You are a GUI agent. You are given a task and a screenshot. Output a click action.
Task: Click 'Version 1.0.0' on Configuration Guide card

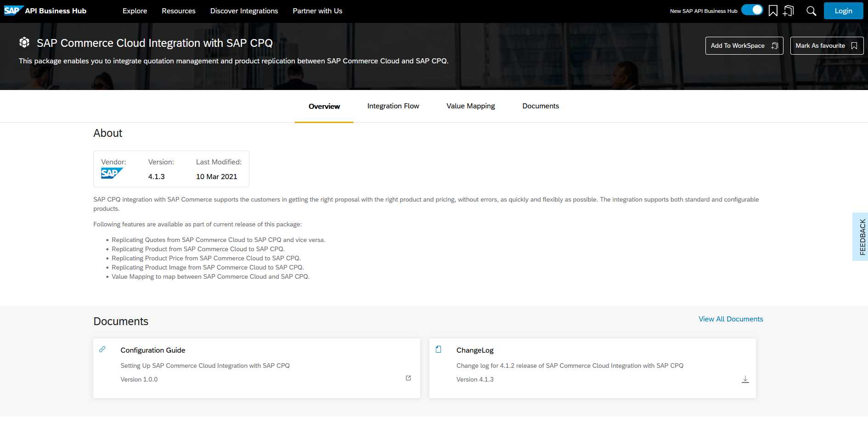(139, 380)
